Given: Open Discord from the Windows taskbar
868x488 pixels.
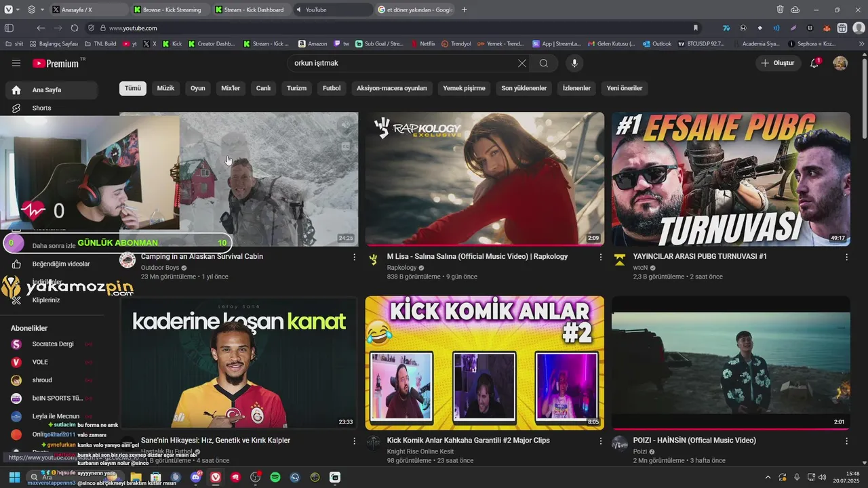Looking at the screenshot, I should point(196,477).
